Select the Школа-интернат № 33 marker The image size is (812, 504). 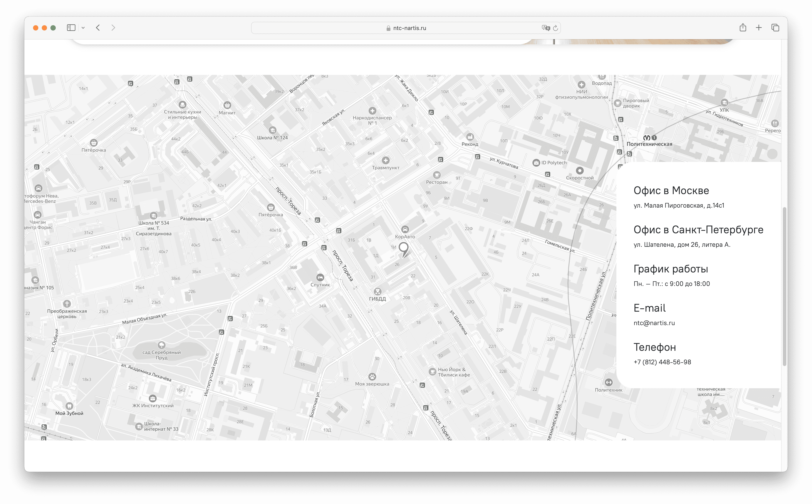coord(139,426)
